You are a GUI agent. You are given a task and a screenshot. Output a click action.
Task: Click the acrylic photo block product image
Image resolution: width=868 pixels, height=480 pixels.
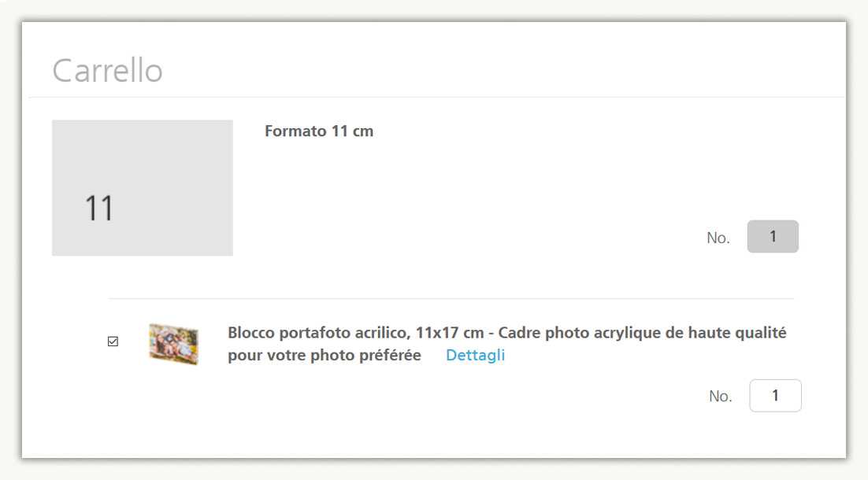pyautogui.click(x=173, y=344)
